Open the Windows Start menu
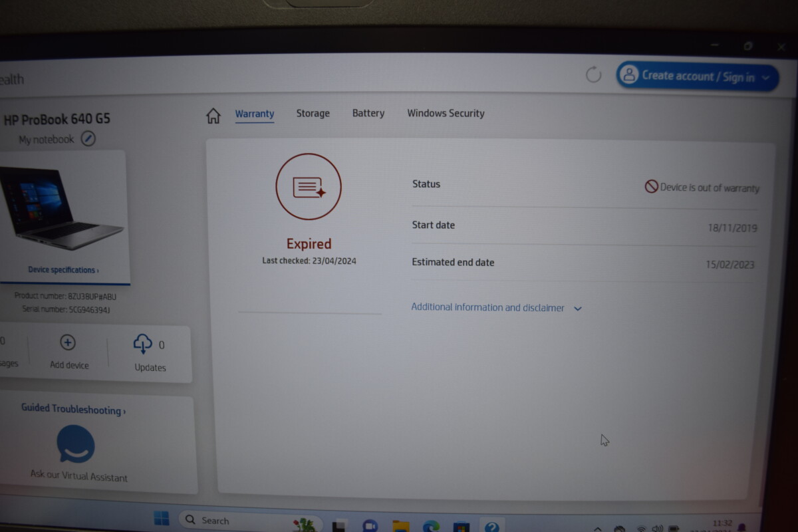The height and width of the screenshot is (532, 798). click(x=161, y=519)
